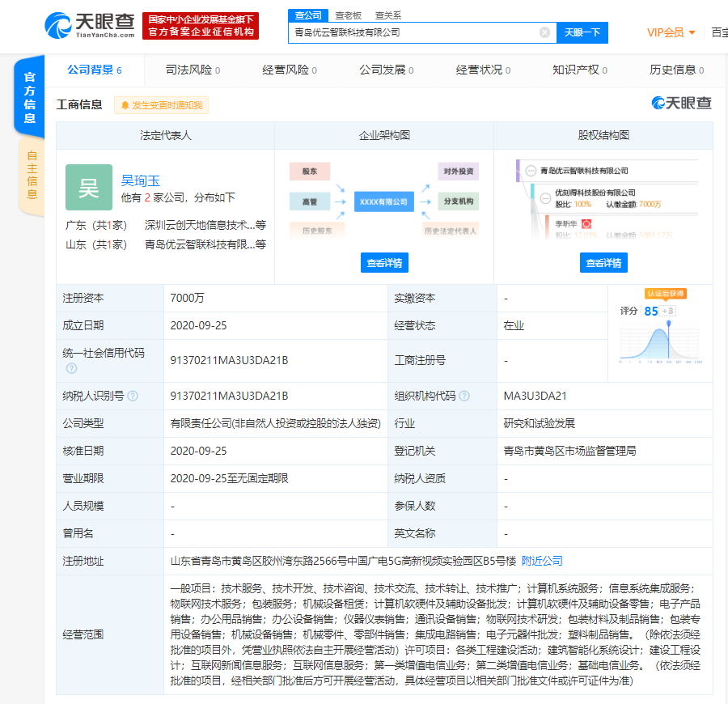Open the TianYanCha home logo
The width and height of the screenshot is (728, 704).
coord(90,25)
